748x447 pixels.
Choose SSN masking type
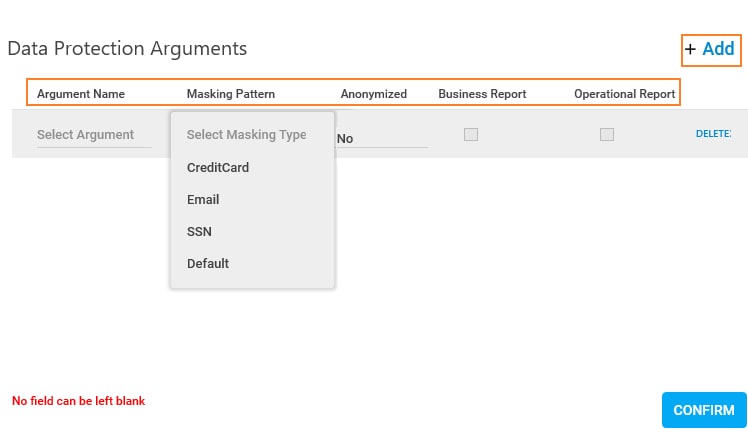[x=199, y=231]
